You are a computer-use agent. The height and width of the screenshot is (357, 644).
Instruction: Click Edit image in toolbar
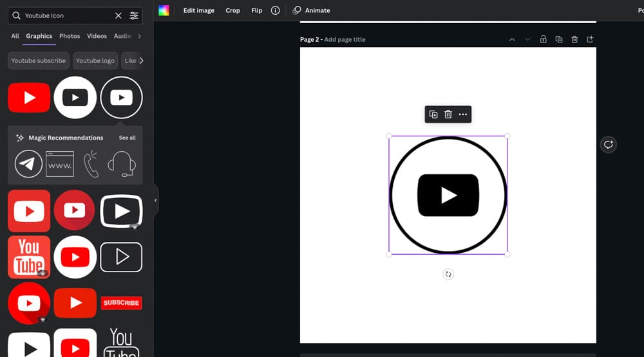199,10
